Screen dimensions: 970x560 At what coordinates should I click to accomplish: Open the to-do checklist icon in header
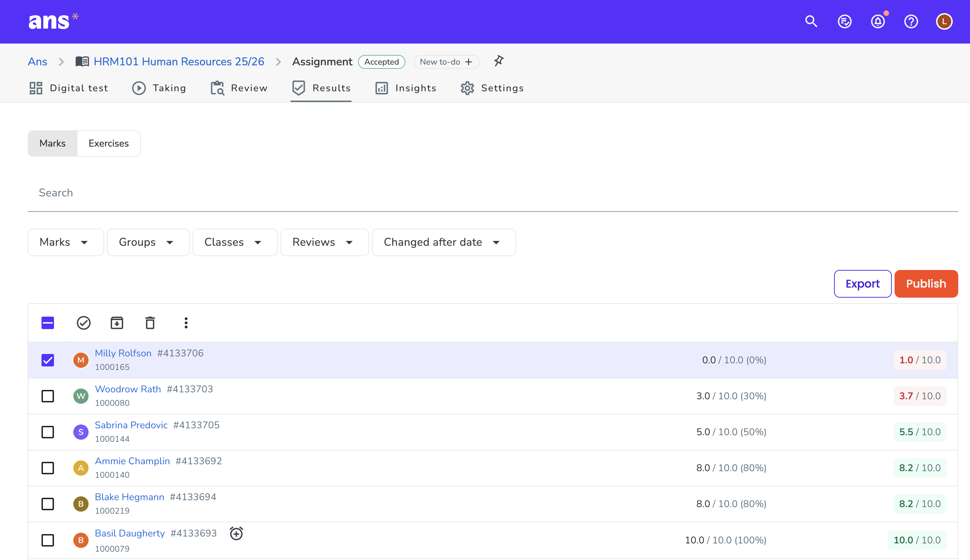tap(844, 21)
